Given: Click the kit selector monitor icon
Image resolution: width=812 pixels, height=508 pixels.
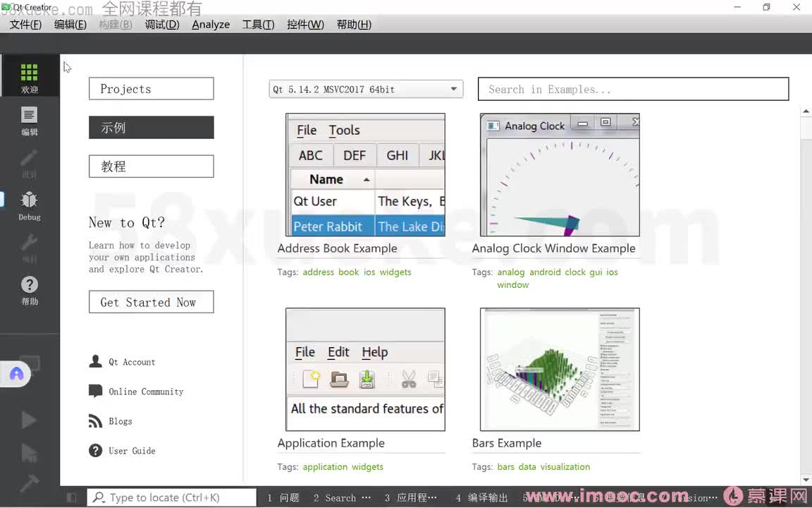Looking at the screenshot, I should pos(30,363).
